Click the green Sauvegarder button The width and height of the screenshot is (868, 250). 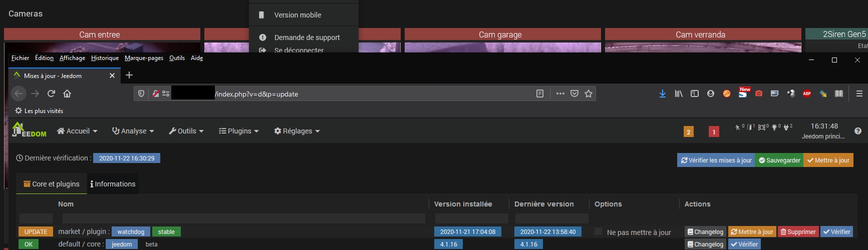779,160
